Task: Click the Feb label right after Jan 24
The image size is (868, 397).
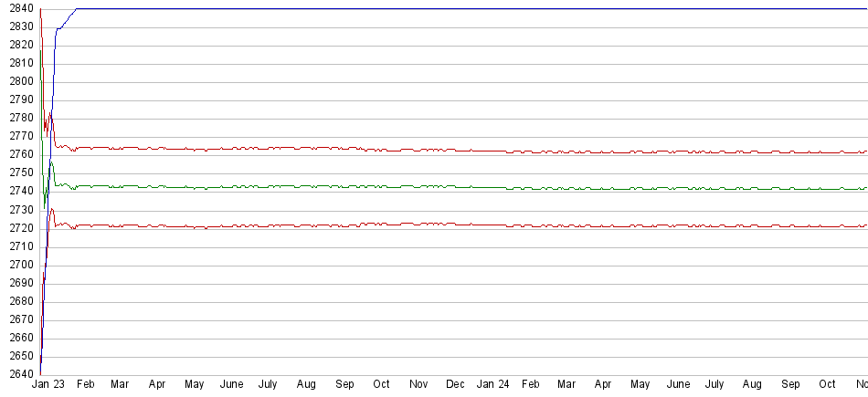Action: pos(531,385)
